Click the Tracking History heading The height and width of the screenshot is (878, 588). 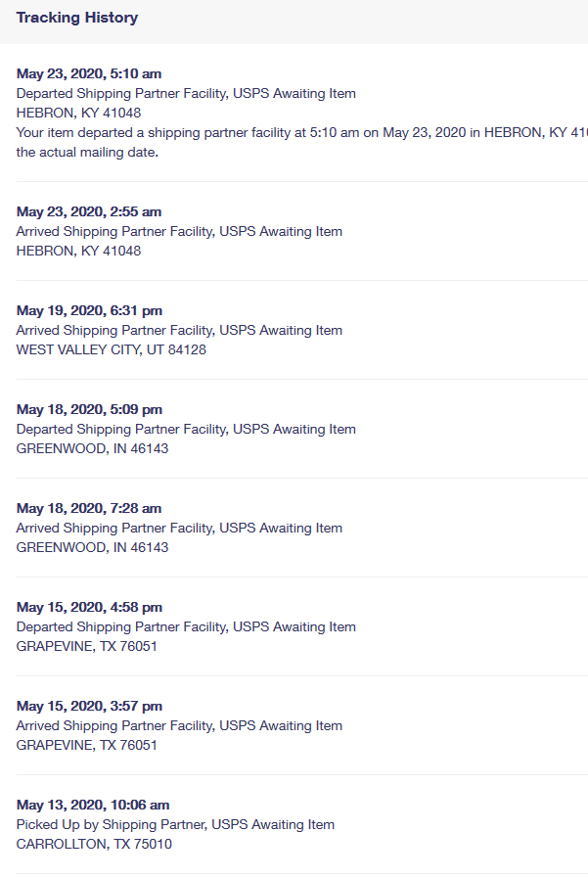(x=77, y=18)
